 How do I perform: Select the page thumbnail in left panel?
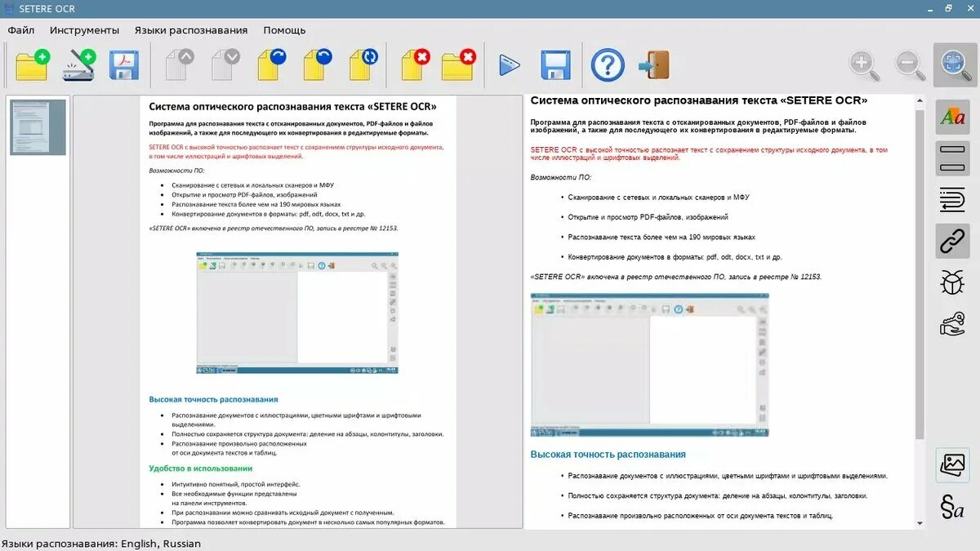tap(38, 127)
